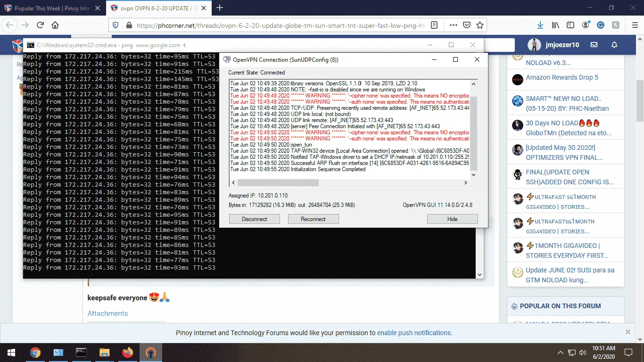Open the forum inbox envelope icon
Image resolution: width=644 pixels, height=362 pixels.
[594, 45]
